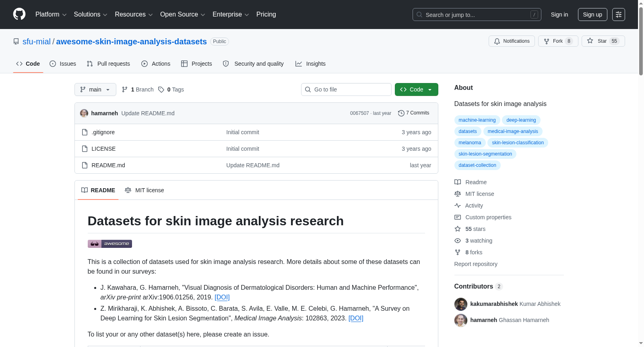Expand the Solutions menu
Screen dimensions: 644x347
(91, 15)
